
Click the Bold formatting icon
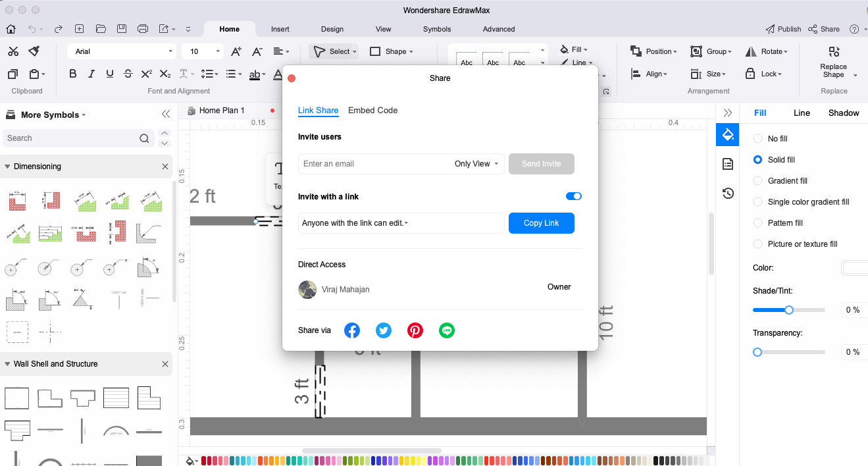click(73, 74)
